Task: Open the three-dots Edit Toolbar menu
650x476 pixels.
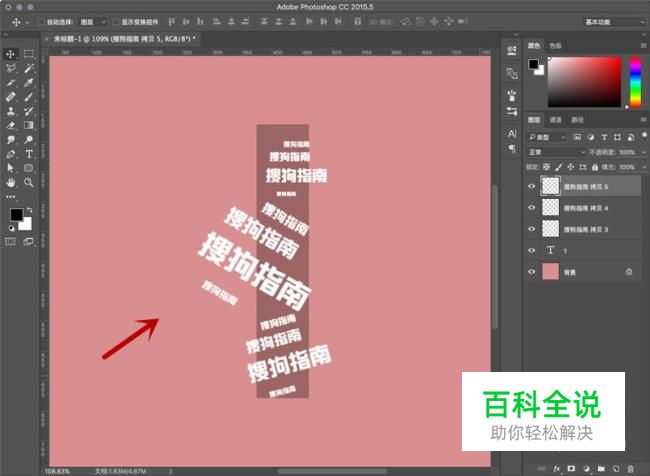Action: pyautogui.click(x=10, y=197)
